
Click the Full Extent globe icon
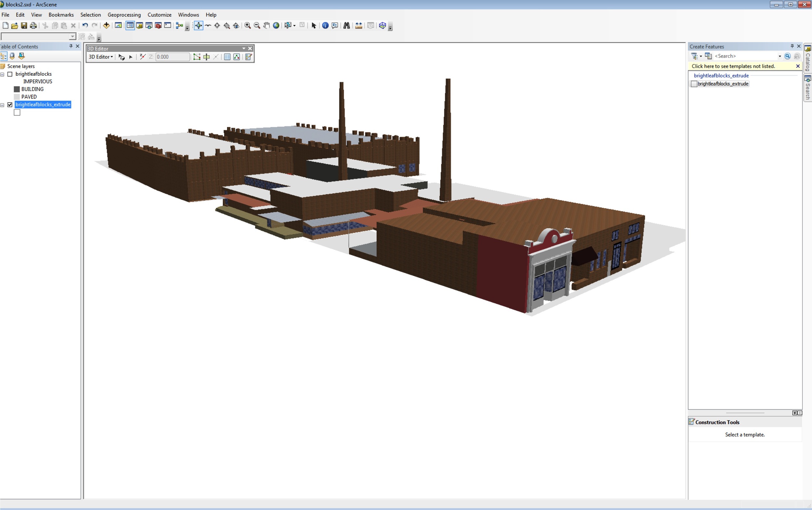[x=276, y=26]
